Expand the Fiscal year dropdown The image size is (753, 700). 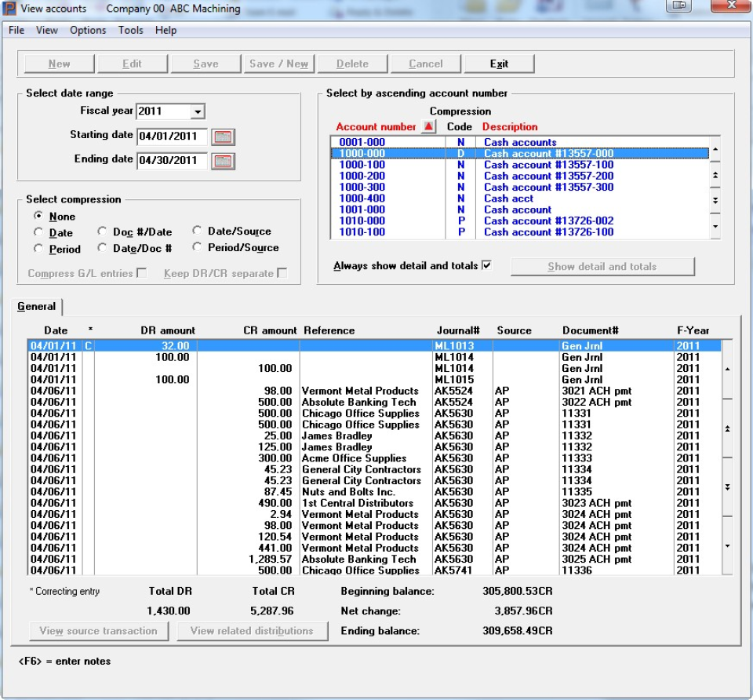pos(198,112)
